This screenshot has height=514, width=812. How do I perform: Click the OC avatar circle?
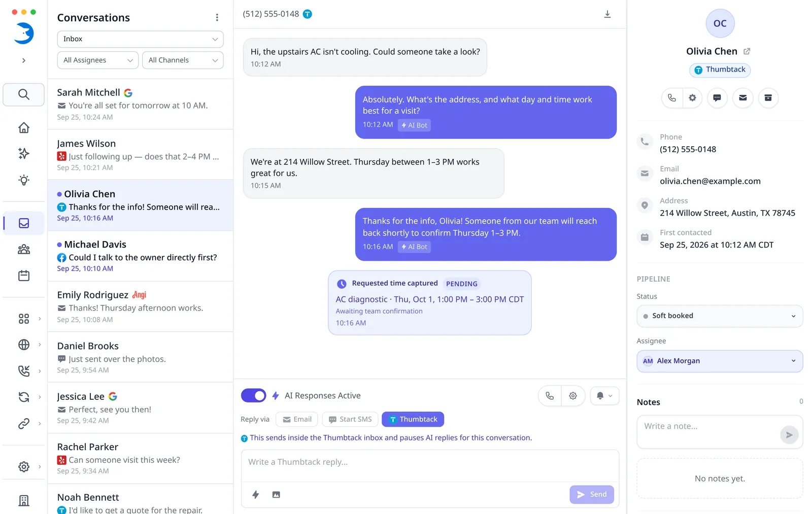tap(720, 23)
